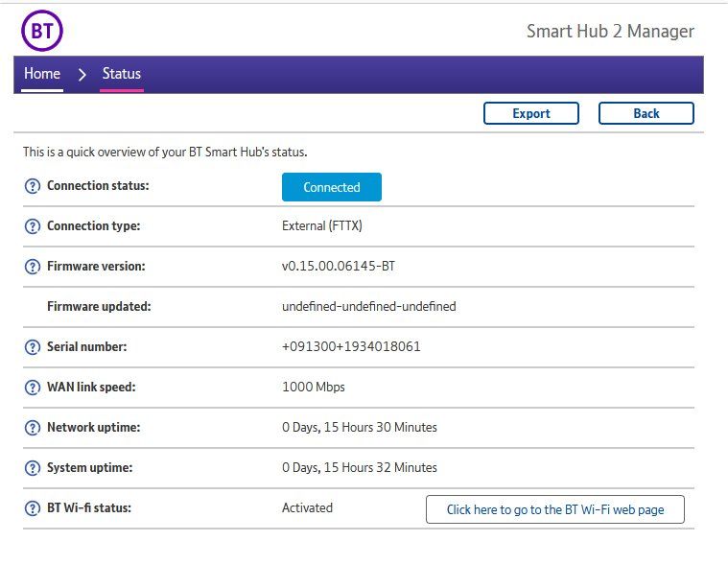728x565 pixels.
Task: Open help icon beside Connection type
Action: [x=32, y=226]
